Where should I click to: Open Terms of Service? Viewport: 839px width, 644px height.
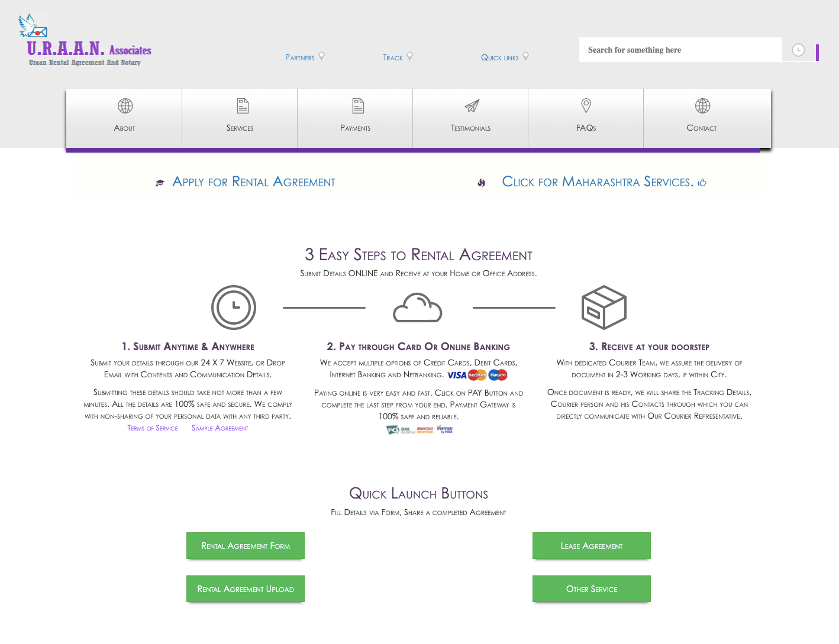pos(152,428)
